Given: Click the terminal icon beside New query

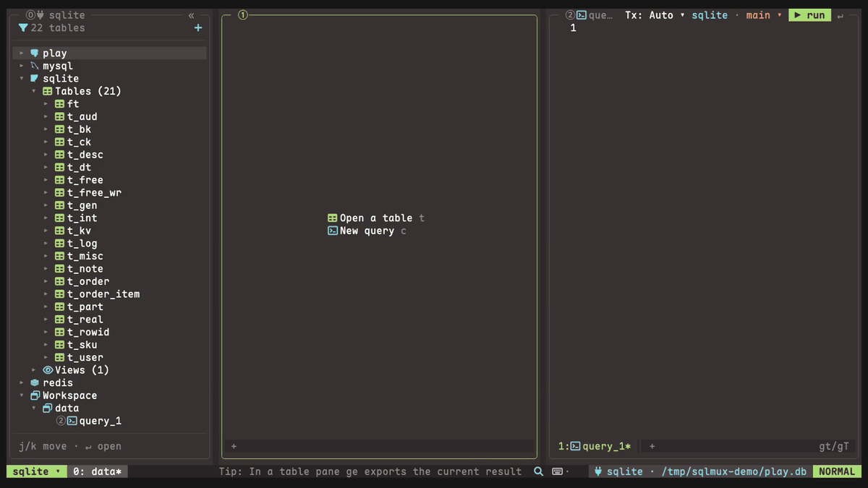Looking at the screenshot, I should 333,231.
